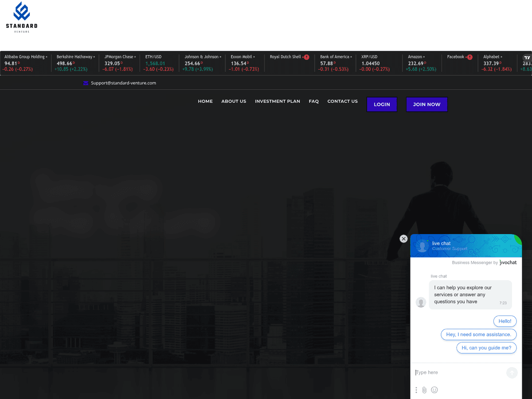This screenshot has height=399, width=532.
Task: Open the Berkshire Hathaway ticker entry
Action: click(75, 63)
